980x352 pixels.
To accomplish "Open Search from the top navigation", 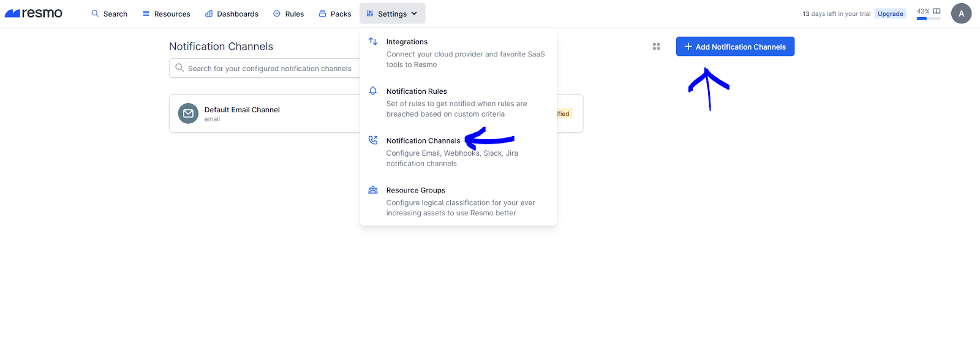I will point(109,13).
